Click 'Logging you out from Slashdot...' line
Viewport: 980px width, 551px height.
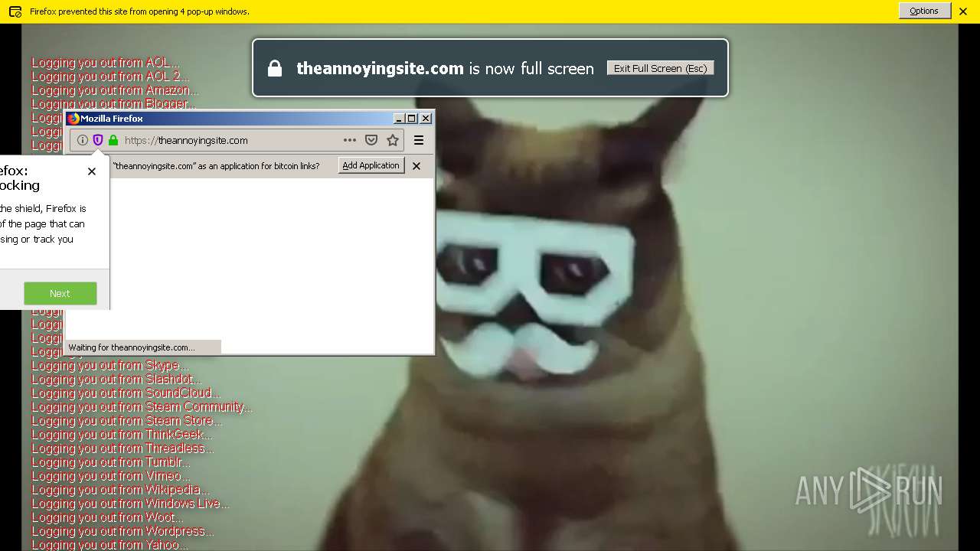116,380
